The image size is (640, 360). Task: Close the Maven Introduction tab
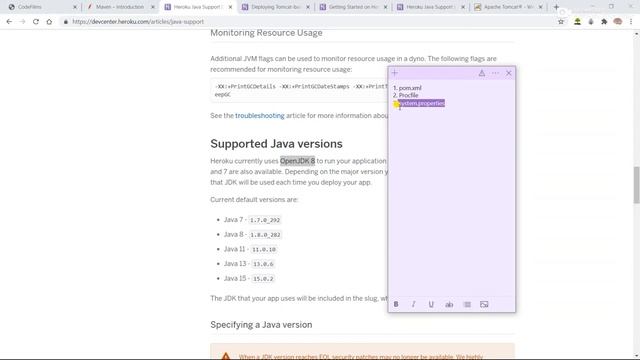pos(153,7)
